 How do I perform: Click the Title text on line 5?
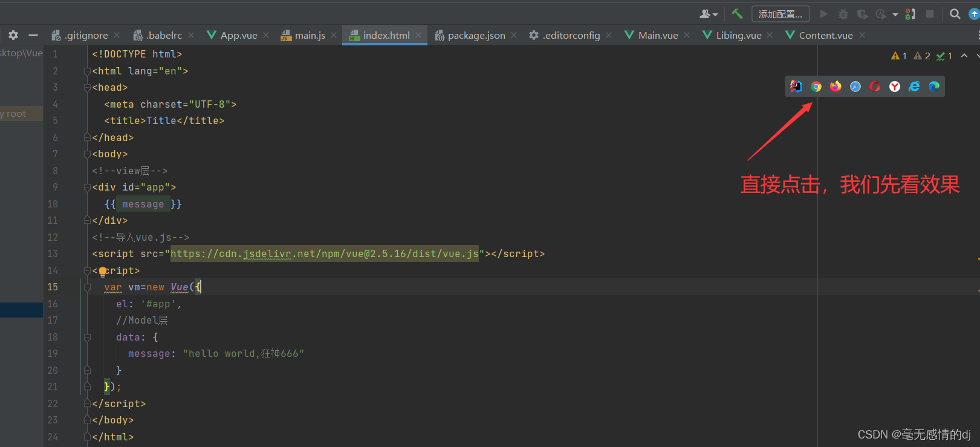[161, 121]
